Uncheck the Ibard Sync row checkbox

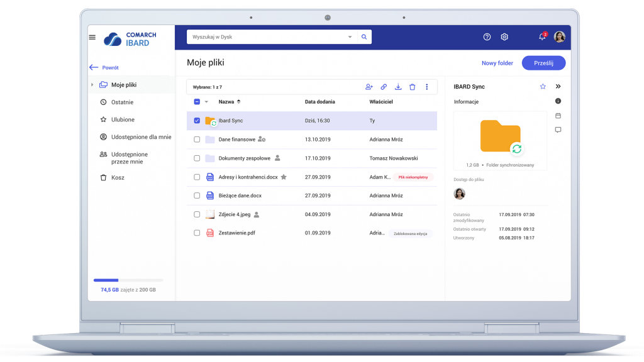(197, 121)
